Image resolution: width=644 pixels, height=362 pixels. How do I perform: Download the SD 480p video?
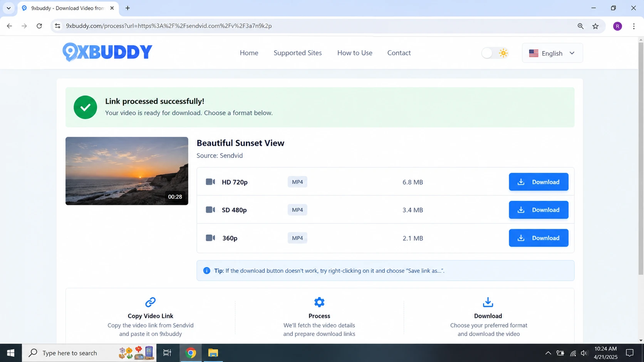[538, 210]
